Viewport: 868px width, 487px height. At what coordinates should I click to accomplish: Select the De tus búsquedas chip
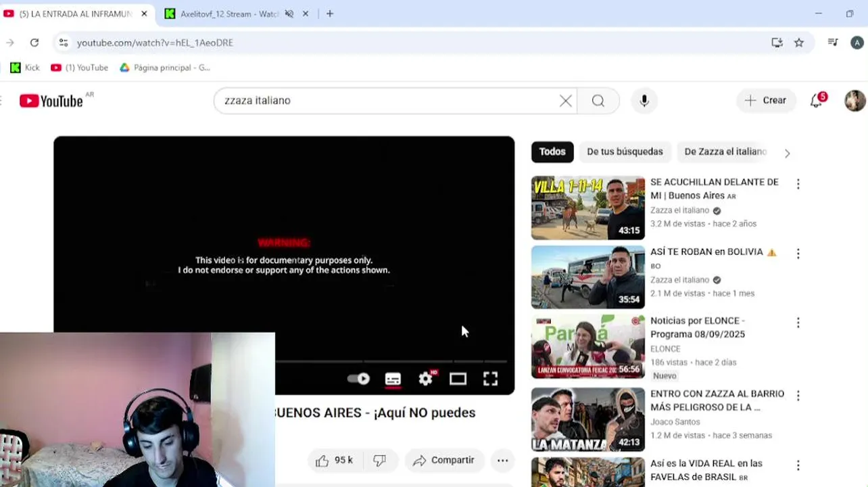[625, 152]
